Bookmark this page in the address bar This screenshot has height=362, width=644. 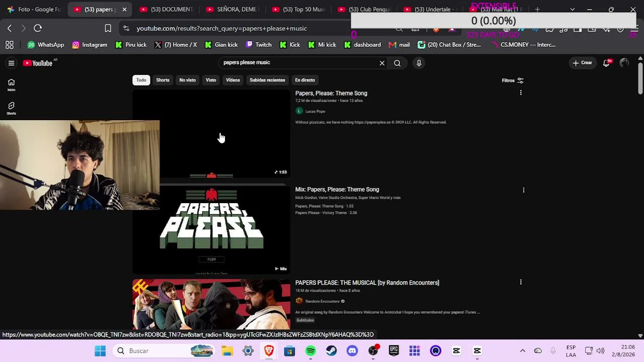click(x=108, y=28)
